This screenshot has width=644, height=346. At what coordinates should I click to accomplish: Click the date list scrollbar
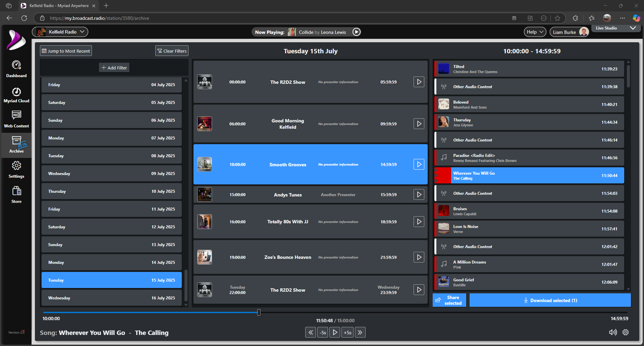[x=186, y=285]
